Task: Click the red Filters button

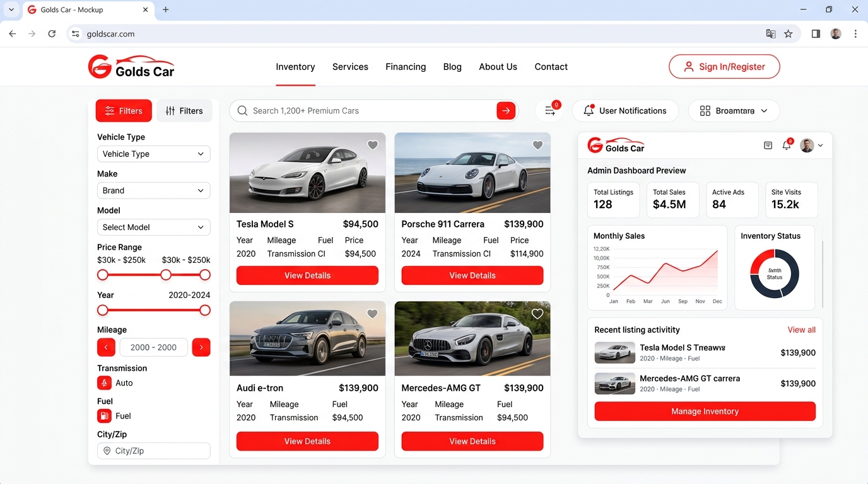Action: (x=124, y=111)
